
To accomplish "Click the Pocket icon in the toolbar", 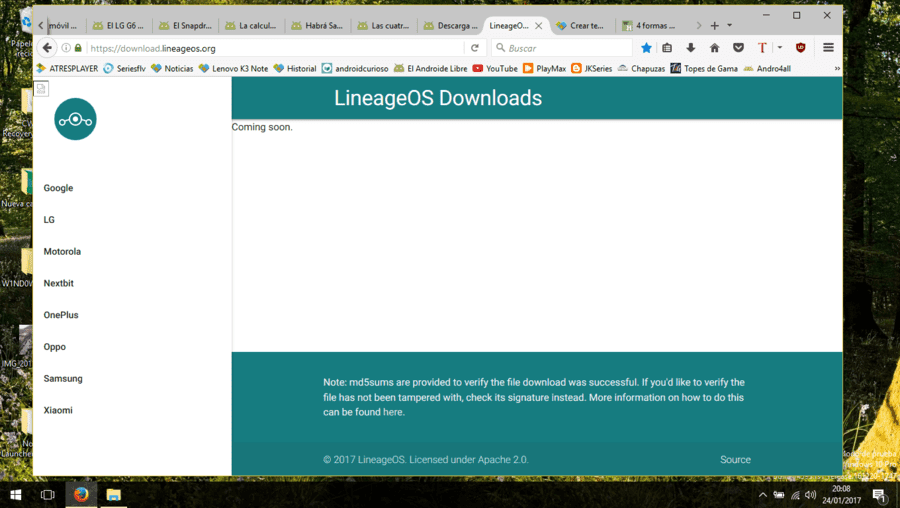I will coord(738,48).
